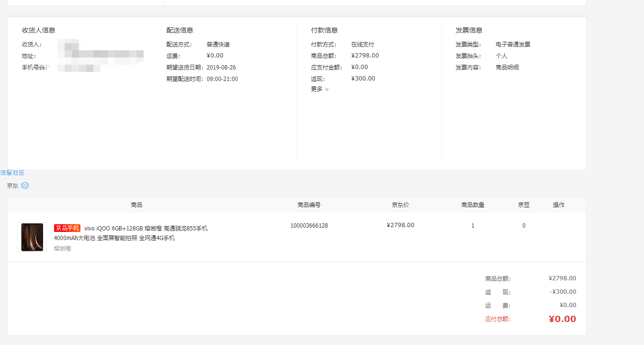Click the 电子普通发票 invoice type value
Image resolution: width=644 pixels, height=345 pixels.
513,45
